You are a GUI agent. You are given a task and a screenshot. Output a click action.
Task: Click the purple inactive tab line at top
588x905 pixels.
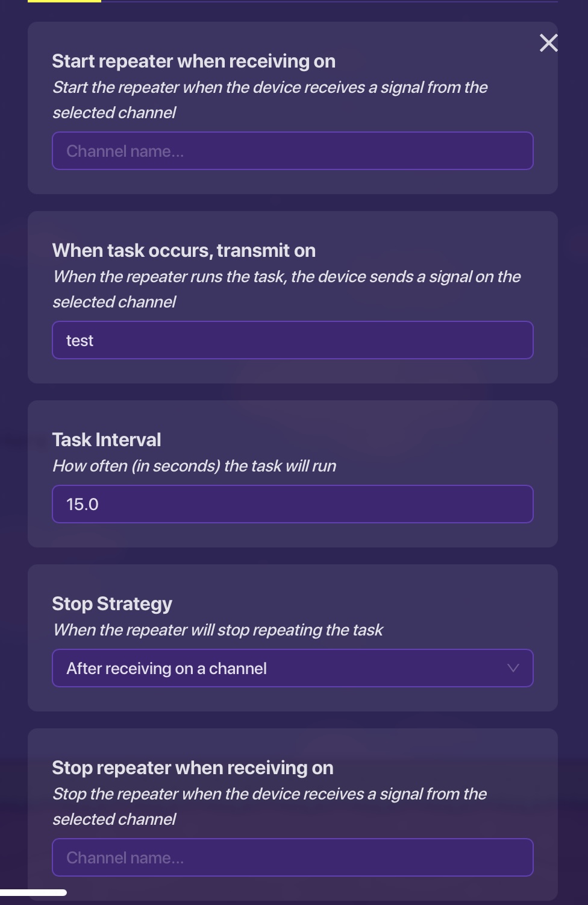point(329,1)
